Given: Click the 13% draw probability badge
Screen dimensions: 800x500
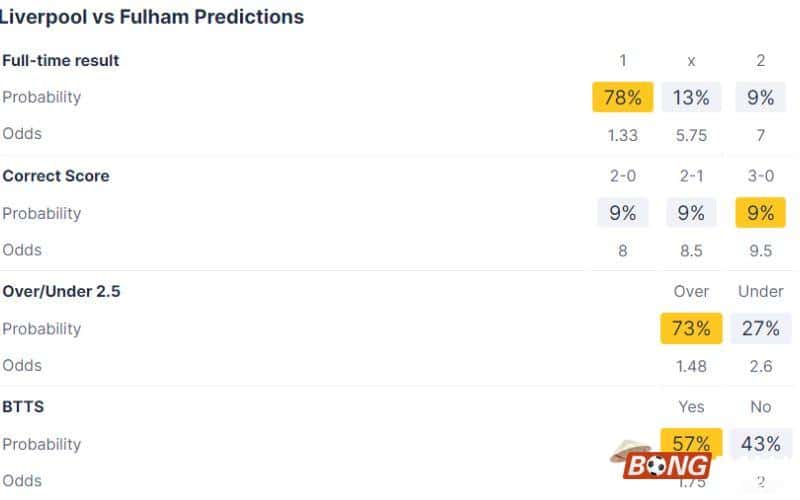Looking at the screenshot, I should (x=691, y=97).
